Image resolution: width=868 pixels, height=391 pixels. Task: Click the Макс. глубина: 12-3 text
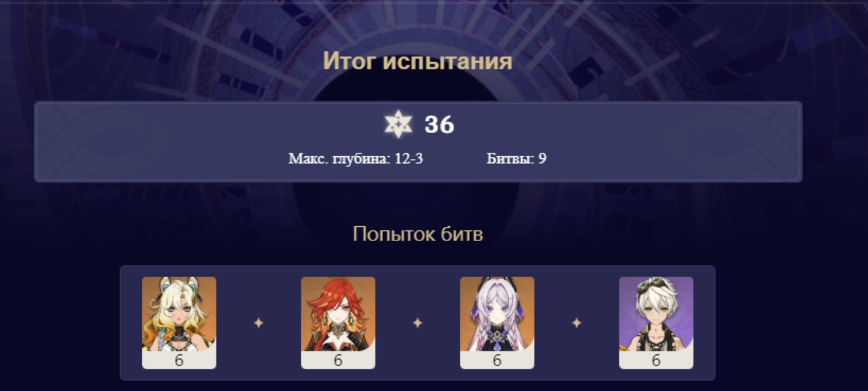(x=356, y=158)
